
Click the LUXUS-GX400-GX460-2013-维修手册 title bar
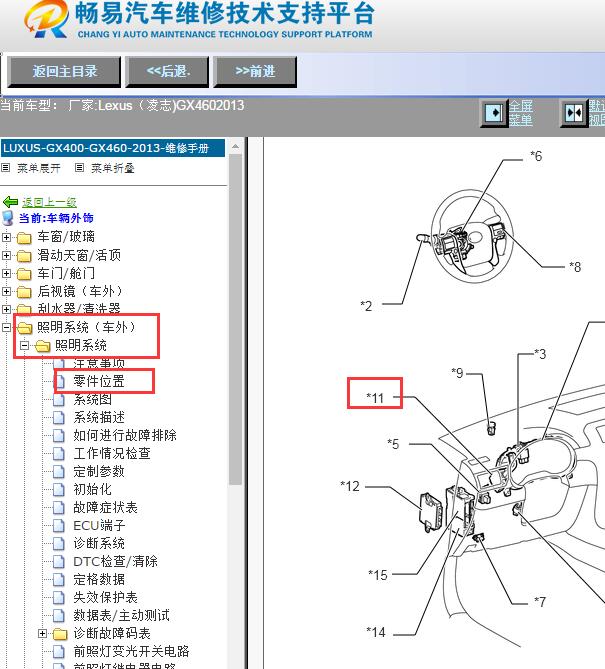pyautogui.click(x=113, y=148)
